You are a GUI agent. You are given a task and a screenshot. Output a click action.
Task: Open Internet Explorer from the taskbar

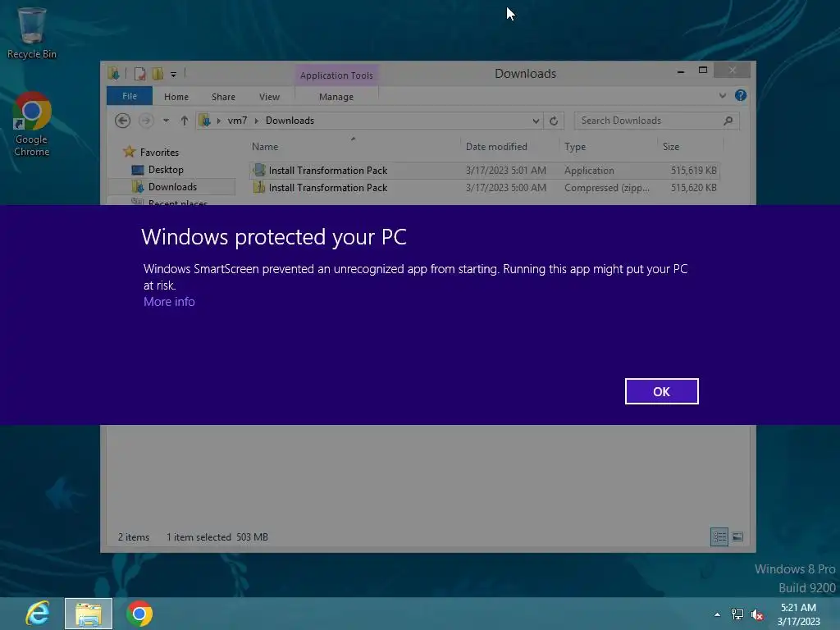pos(38,614)
